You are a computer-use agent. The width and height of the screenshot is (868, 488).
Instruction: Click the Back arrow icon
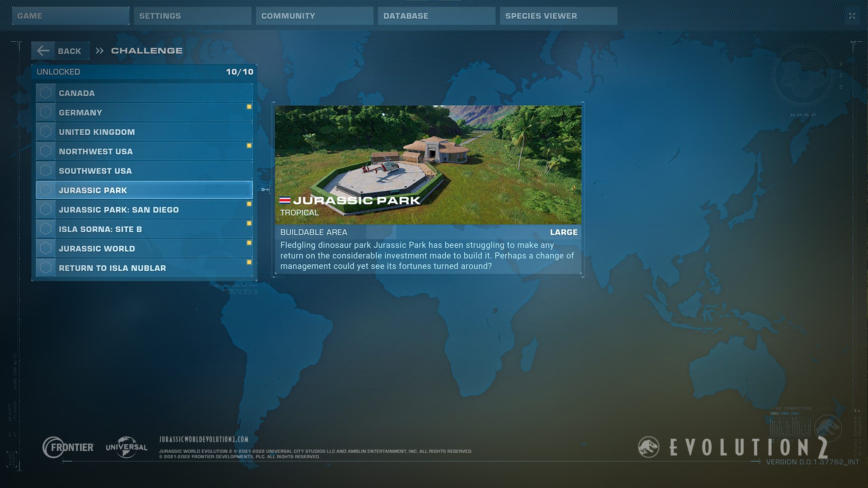(43, 51)
